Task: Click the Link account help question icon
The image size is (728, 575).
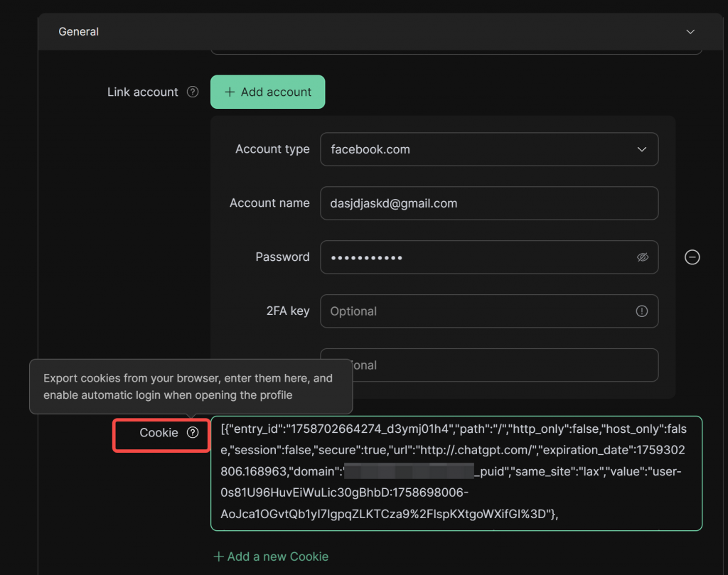Action: (x=192, y=92)
